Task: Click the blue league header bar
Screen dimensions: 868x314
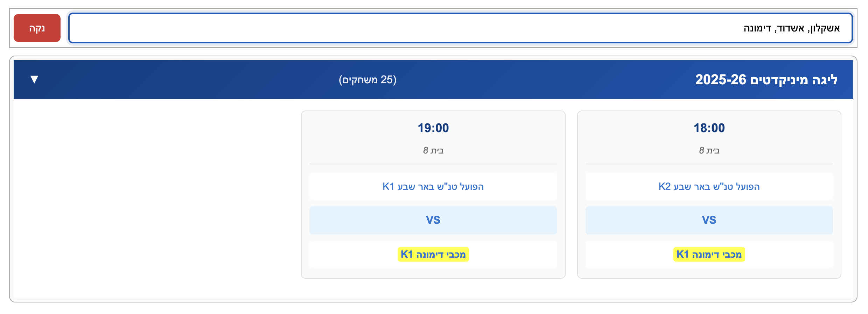Action: click(x=560, y=79)
